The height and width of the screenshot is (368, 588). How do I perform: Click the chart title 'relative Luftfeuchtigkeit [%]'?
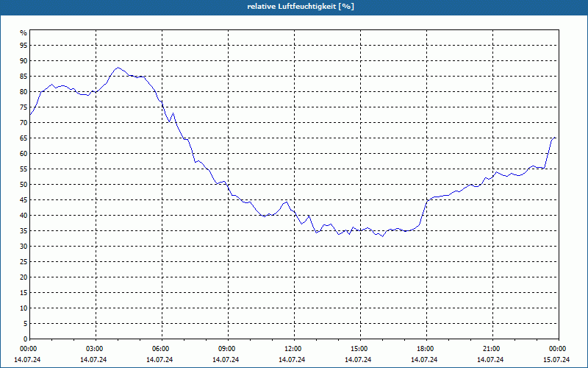[301, 7]
